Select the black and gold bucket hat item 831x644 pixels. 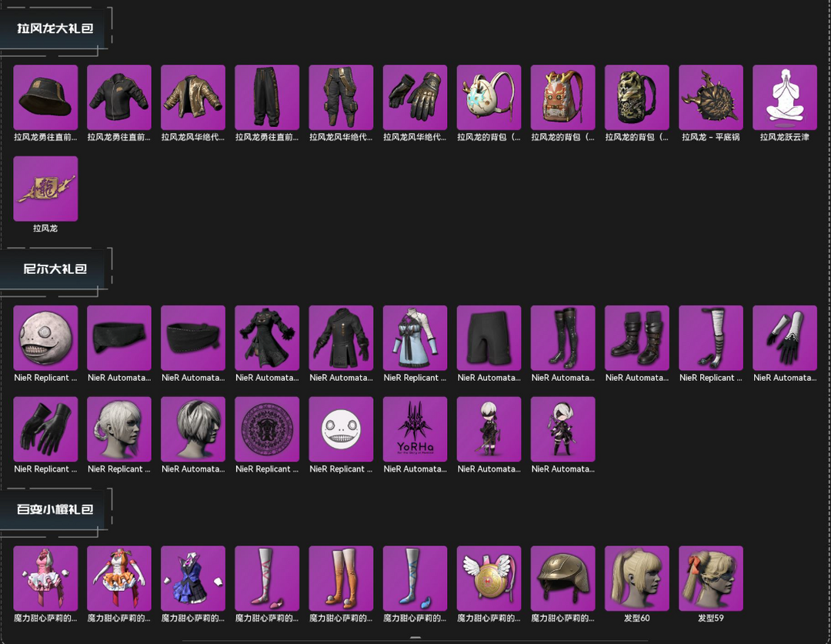[45, 98]
